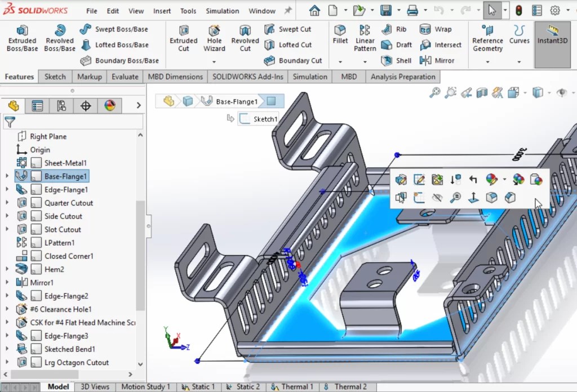Expand the Mirror1 feature node
This screenshot has width=577, height=392.
(7, 282)
